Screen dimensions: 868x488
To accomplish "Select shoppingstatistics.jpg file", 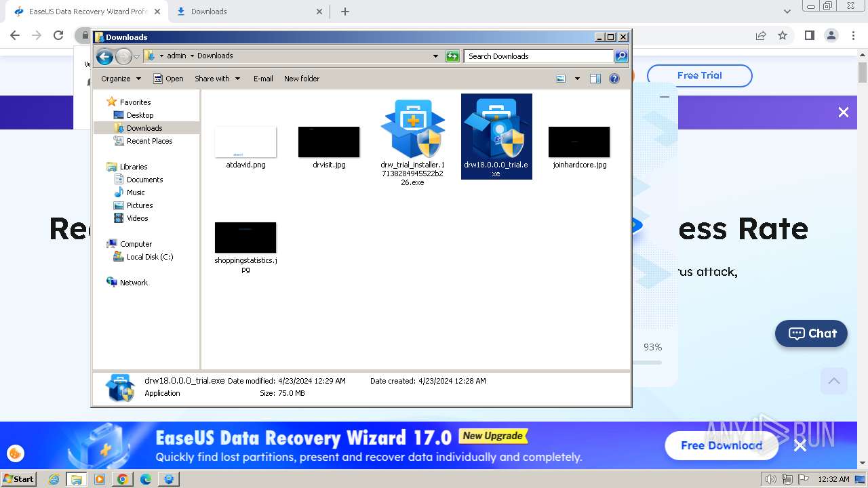I will (x=245, y=247).
